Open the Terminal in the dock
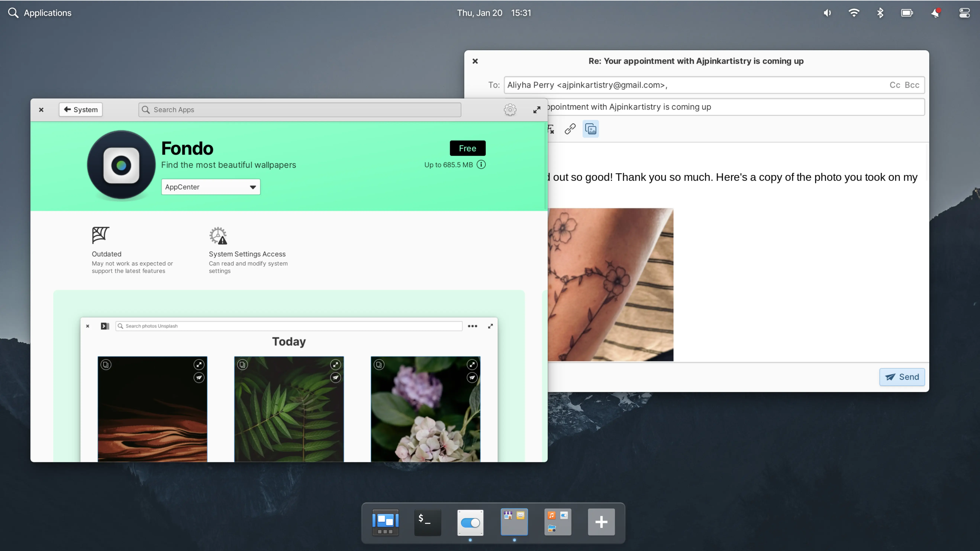 pyautogui.click(x=428, y=522)
